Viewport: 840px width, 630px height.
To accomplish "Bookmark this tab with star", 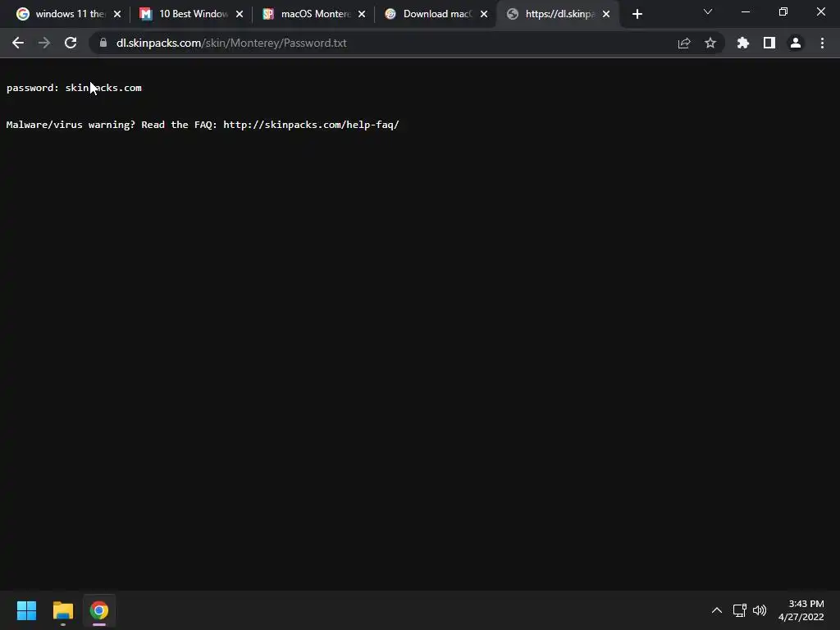I will pos(710,43).
